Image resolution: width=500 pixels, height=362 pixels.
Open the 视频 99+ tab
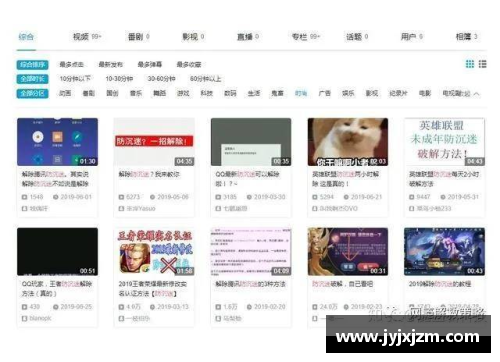[87, 37]
